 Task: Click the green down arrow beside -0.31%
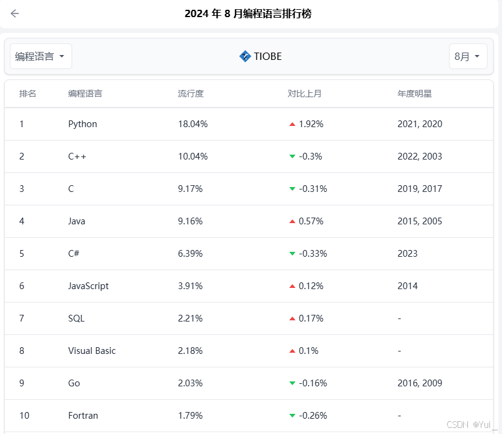(x=292, y=189)
